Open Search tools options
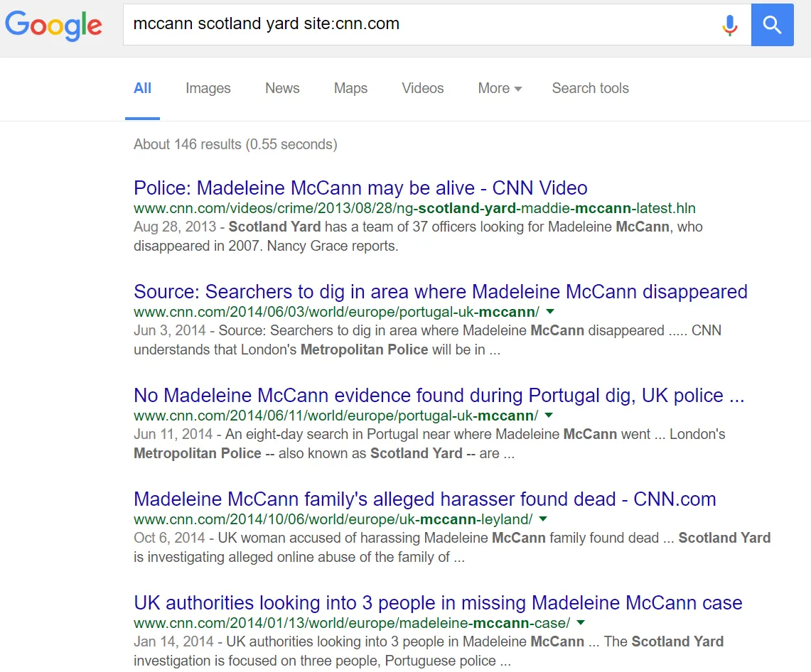This screenshot has height=672, width=811. point(590,88)
